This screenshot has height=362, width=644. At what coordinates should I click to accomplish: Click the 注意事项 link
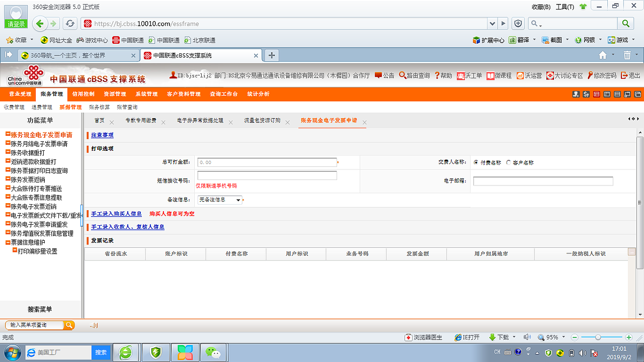(102, 135)
